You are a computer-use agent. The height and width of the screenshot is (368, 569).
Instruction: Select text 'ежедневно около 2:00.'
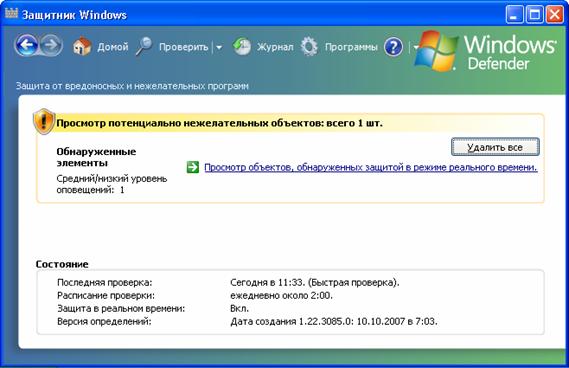(281, 295)
